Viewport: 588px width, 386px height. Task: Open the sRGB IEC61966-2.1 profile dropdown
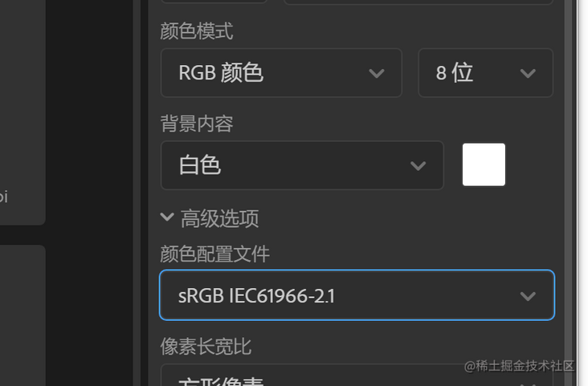[x=357, y=295]
